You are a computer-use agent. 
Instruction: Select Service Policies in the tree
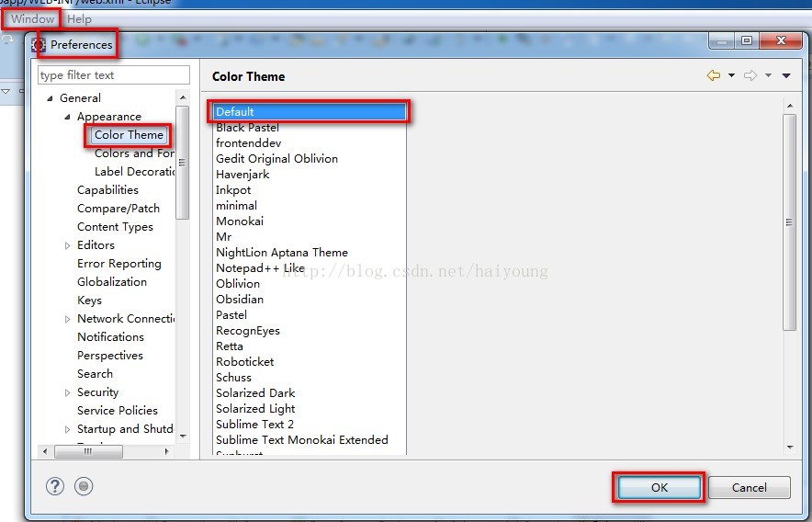pos(117,411)
